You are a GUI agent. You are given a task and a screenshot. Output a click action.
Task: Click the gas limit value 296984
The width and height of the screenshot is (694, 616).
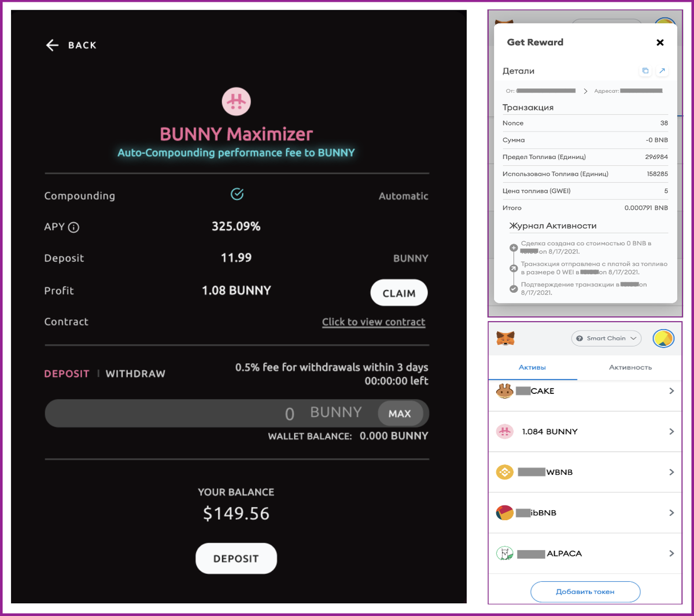(656, 157)
